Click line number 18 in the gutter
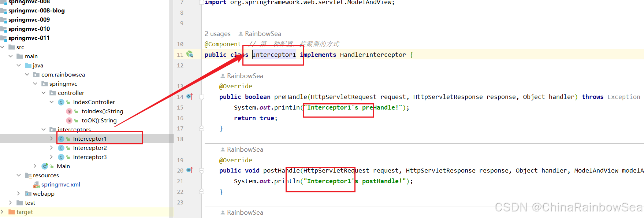Image resolution: width=644 pixels, height=218 pixels. coord(180,139)
